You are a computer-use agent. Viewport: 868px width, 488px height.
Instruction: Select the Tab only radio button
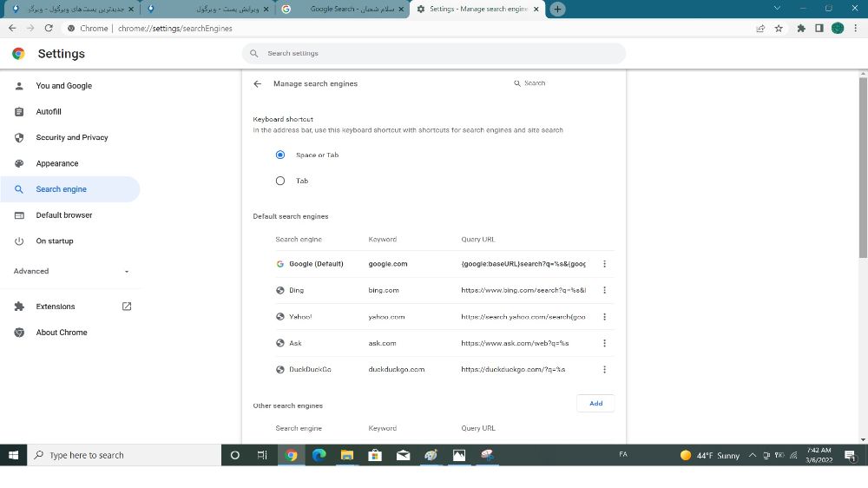pyautogui.click(x=280, y=181)
